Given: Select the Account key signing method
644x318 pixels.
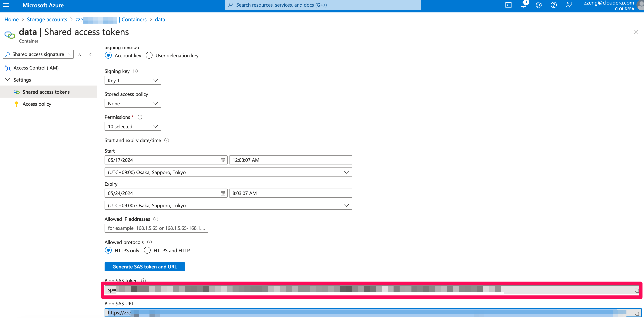Looking at the screenshot, I should tap(108, 55).
